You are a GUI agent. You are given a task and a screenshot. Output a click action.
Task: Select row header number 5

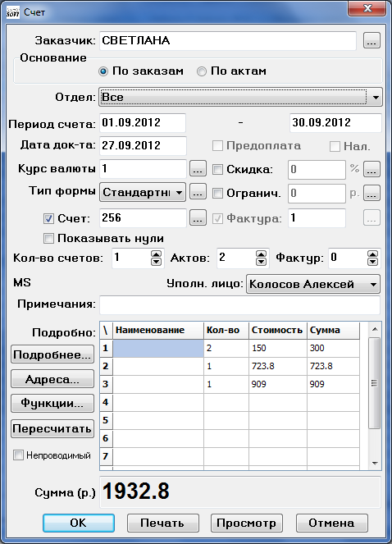tap(106, 420)
